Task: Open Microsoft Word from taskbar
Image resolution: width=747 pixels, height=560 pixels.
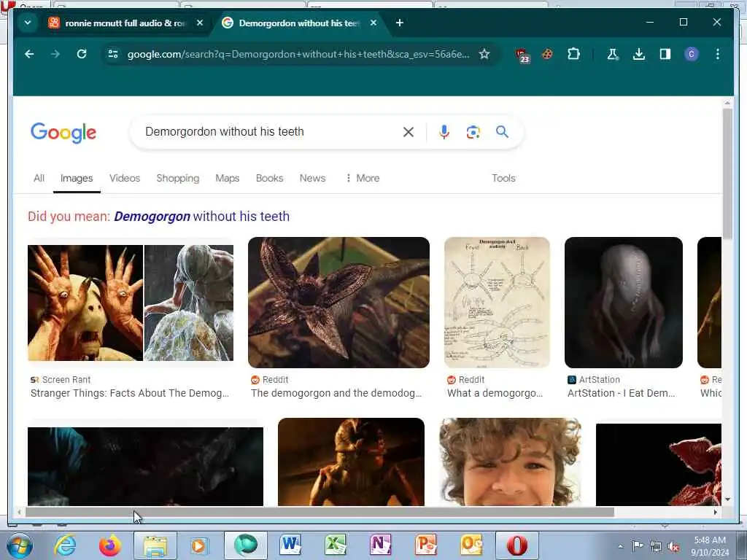Action: [290, 545]
